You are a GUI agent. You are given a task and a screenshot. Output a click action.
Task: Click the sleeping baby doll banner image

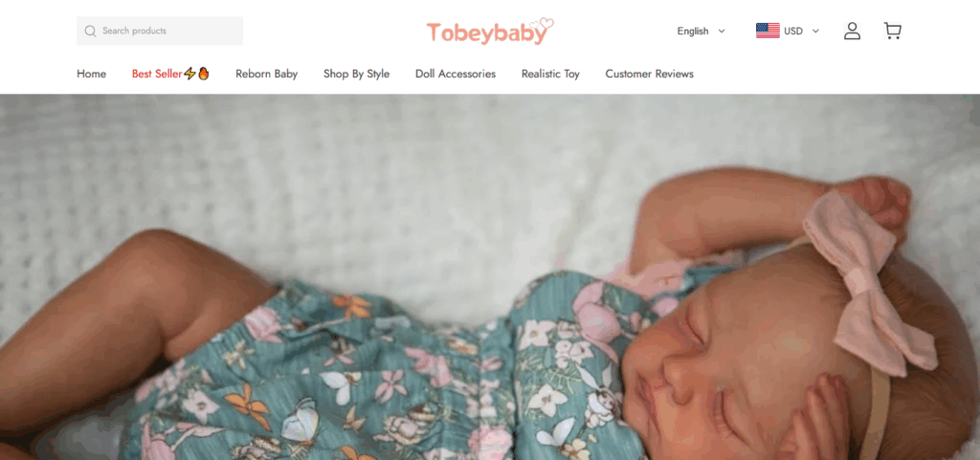(x=490, y=277)
